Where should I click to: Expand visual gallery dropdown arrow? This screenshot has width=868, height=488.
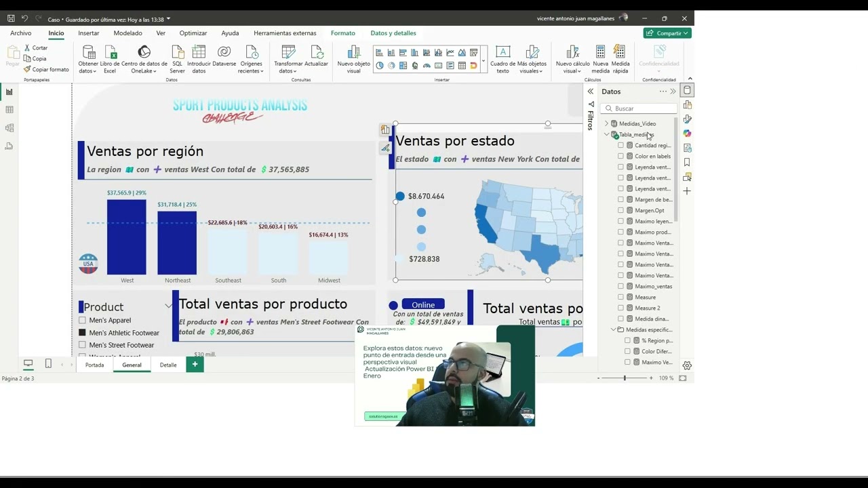click(484, 61)
